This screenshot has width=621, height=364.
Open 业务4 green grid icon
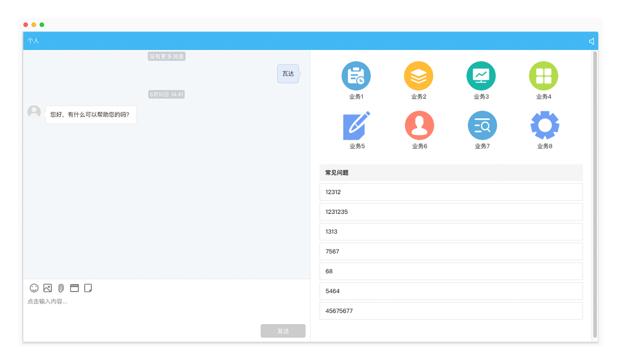[x=543, y=76]
